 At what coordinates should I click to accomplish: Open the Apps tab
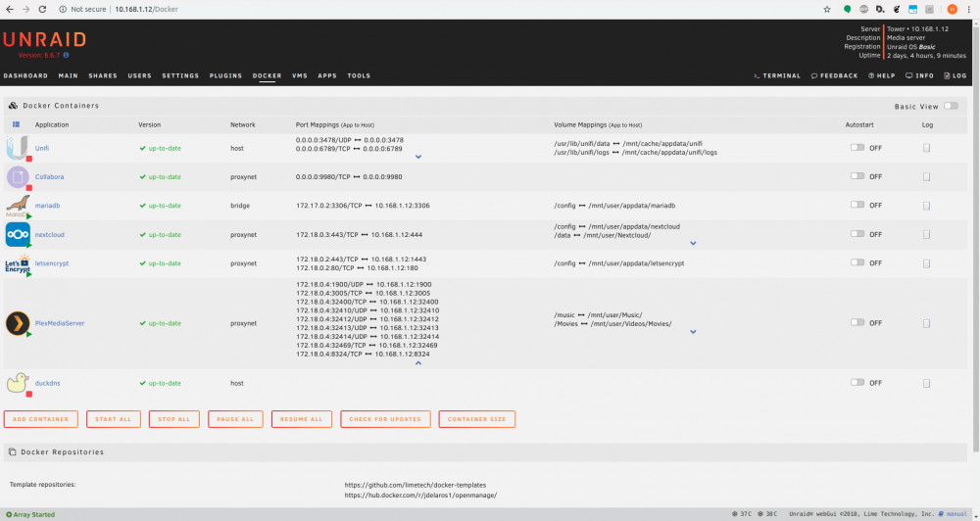tap(327, 75)
